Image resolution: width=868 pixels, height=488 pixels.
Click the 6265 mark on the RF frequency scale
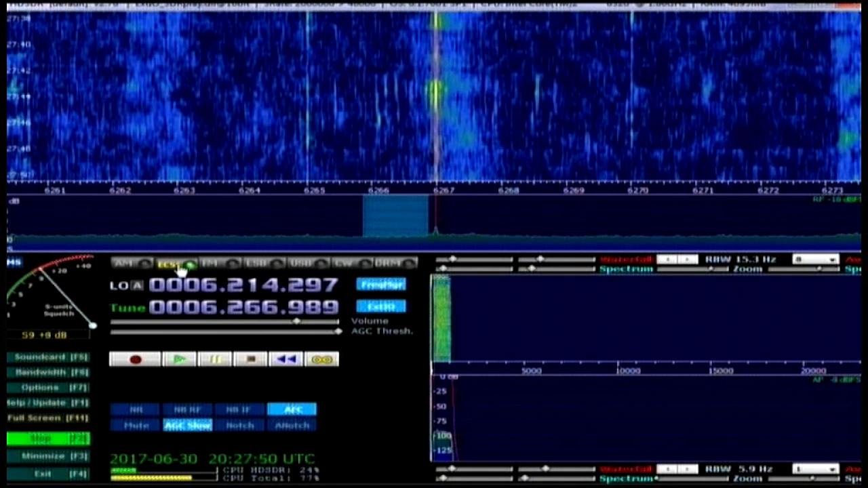pyautogui.click(x=313, y=190)
